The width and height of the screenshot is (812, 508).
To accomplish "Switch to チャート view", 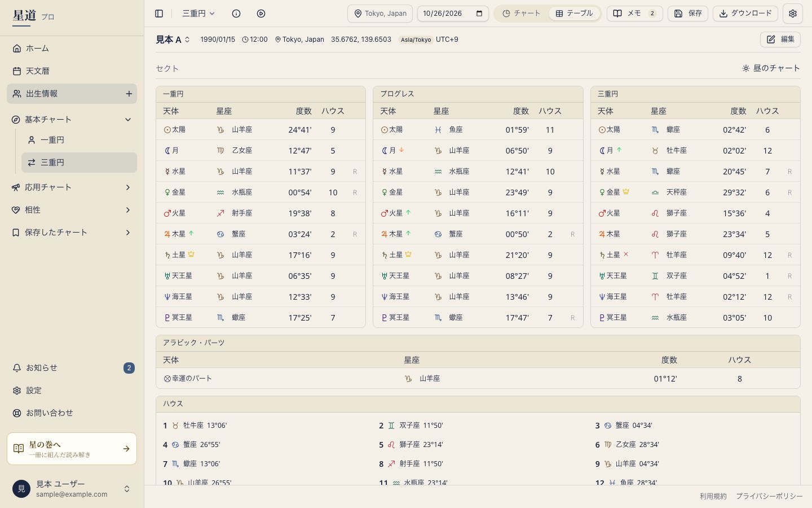I will pyautogui.click(x=522, y=14).
